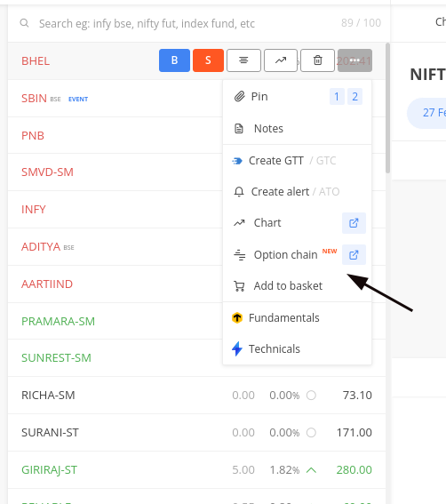Click the search magnifier icon
The width and height of the screenshot is (446, 504).
click(x=24, y=23)
